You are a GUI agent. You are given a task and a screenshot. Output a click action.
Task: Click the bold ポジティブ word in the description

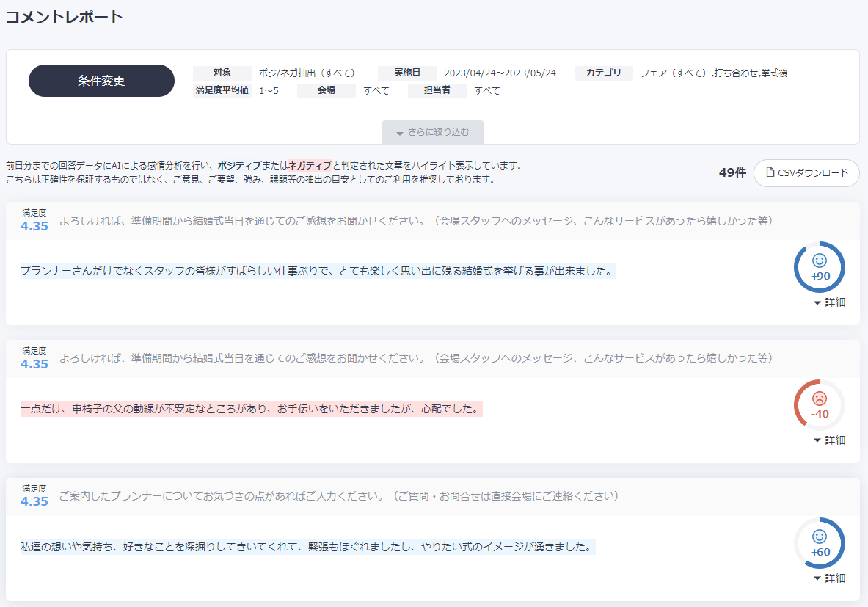[239, 165]
